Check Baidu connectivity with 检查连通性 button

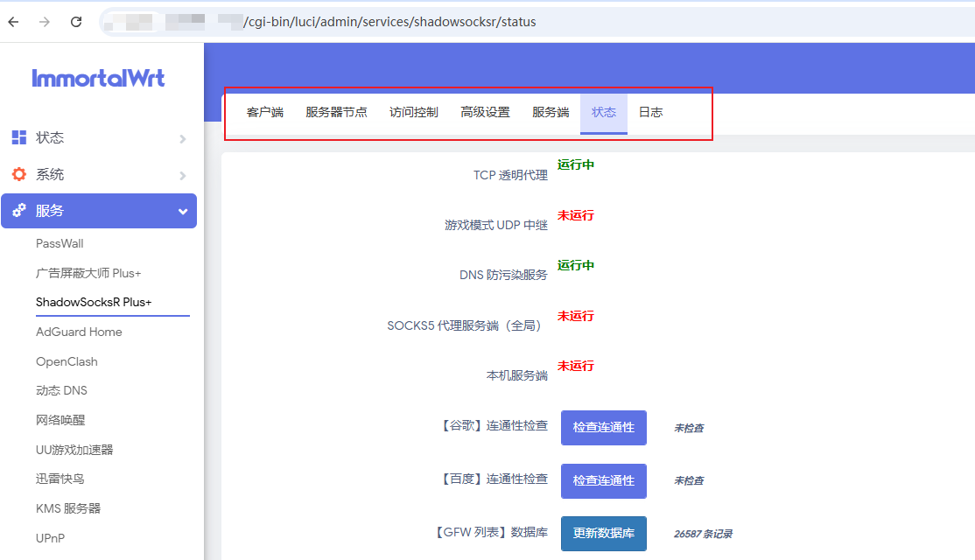[603, 481]
